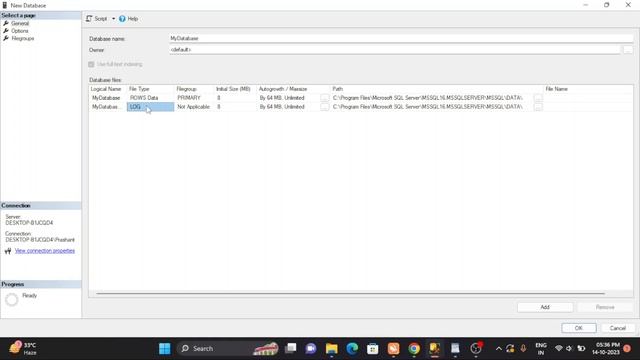Open the volume tray icon
Viewport: 640px width, 360px height.
coord(570,349)
